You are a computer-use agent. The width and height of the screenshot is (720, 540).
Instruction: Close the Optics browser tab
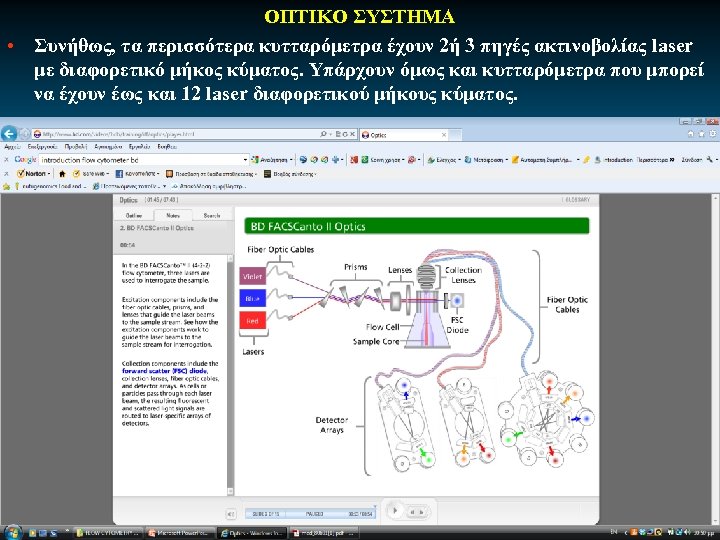(x=444, y=135)
